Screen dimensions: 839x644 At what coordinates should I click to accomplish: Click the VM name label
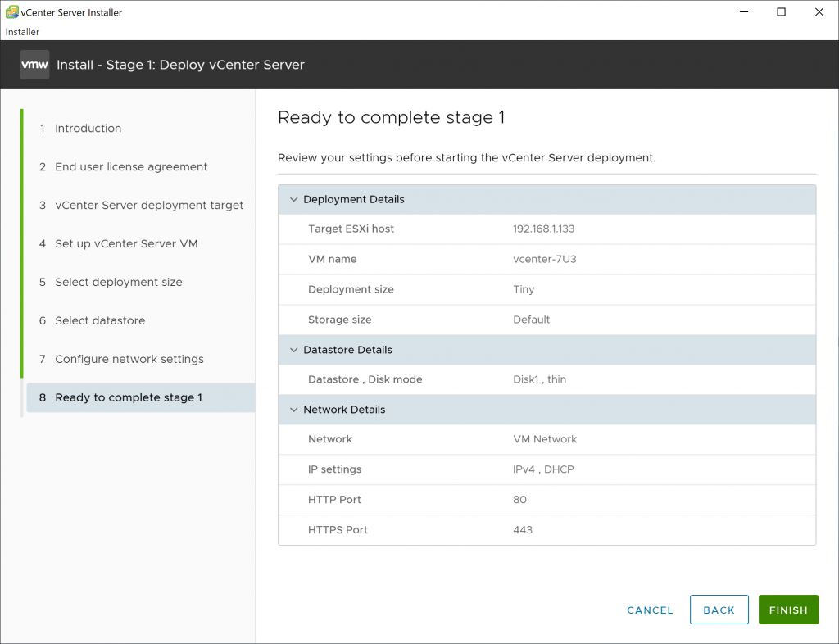pos(333,260)
